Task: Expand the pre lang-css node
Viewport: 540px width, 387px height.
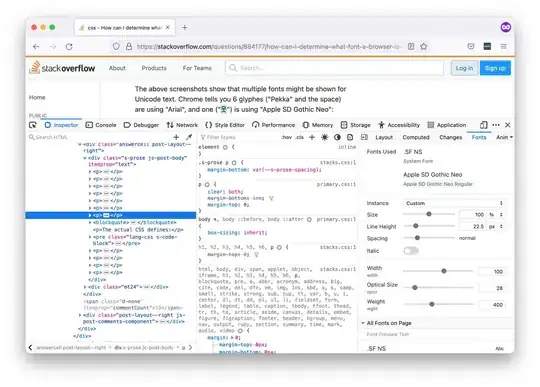Action: [90, 237]
